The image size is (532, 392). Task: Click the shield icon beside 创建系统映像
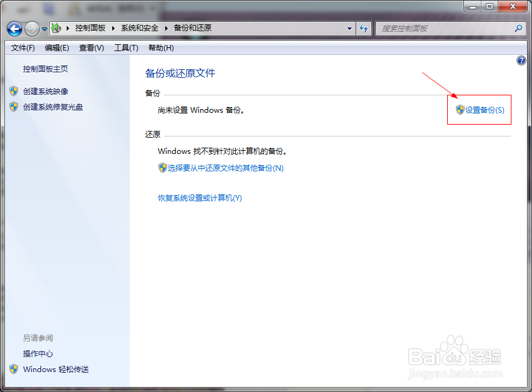coord(14,91)
